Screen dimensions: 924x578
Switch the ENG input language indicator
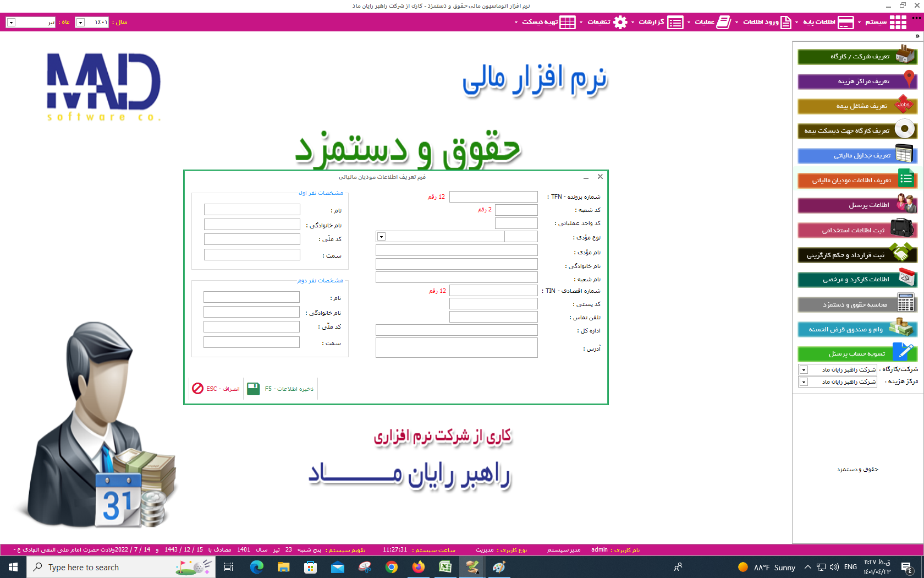pyautogui.click(x=850, y=567)
